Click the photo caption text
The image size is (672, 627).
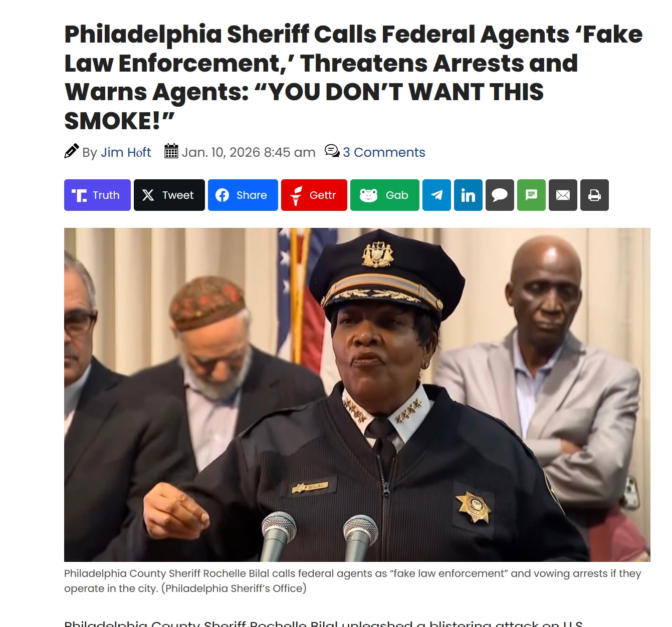coord(353,581)
